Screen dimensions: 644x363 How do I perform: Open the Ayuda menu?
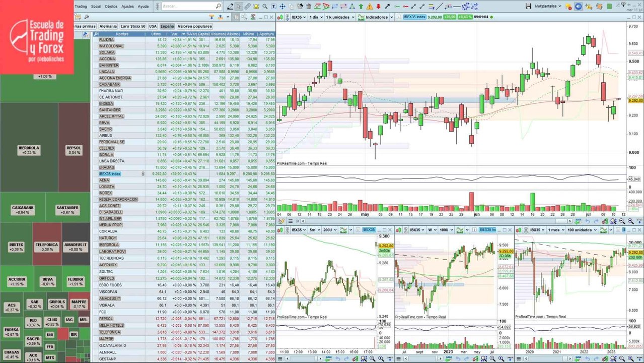(x=143, y=6)
